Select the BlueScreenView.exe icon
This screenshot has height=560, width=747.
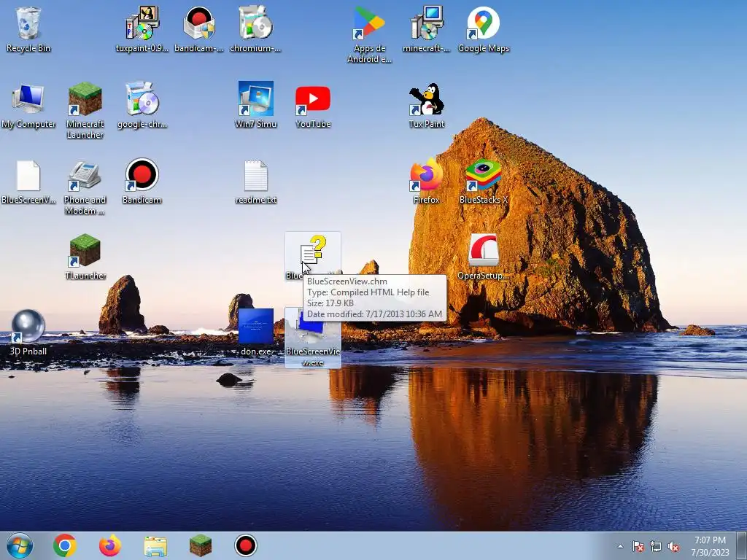click(312, 337)
